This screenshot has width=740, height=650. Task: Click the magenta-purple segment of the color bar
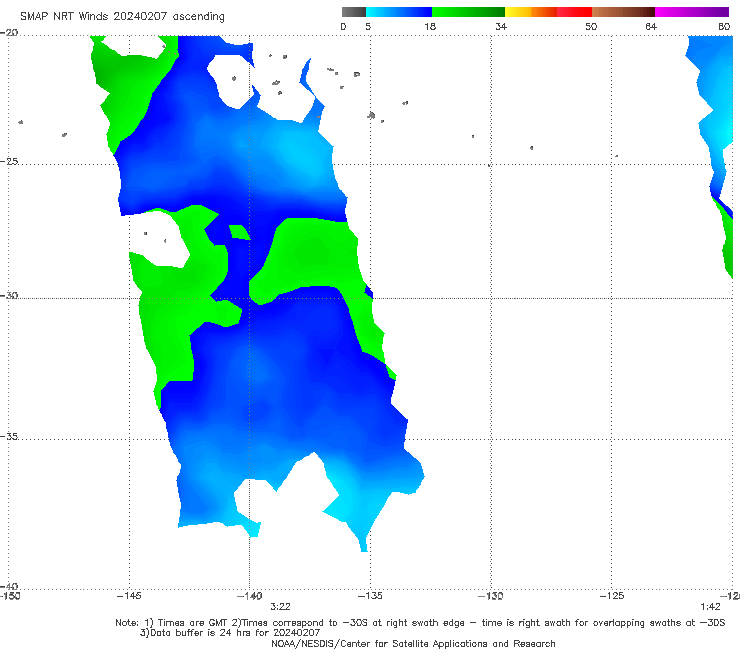coord(692,12)
